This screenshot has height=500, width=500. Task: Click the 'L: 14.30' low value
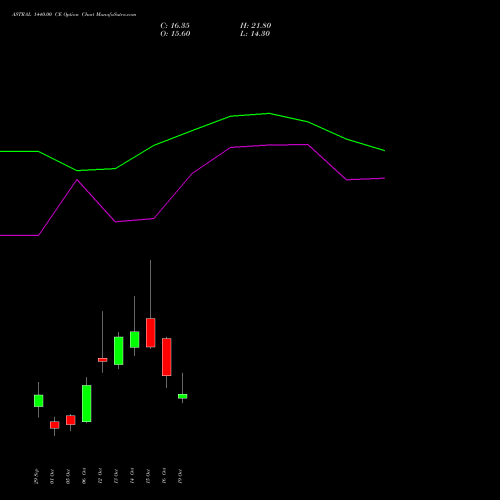[255, 34]
